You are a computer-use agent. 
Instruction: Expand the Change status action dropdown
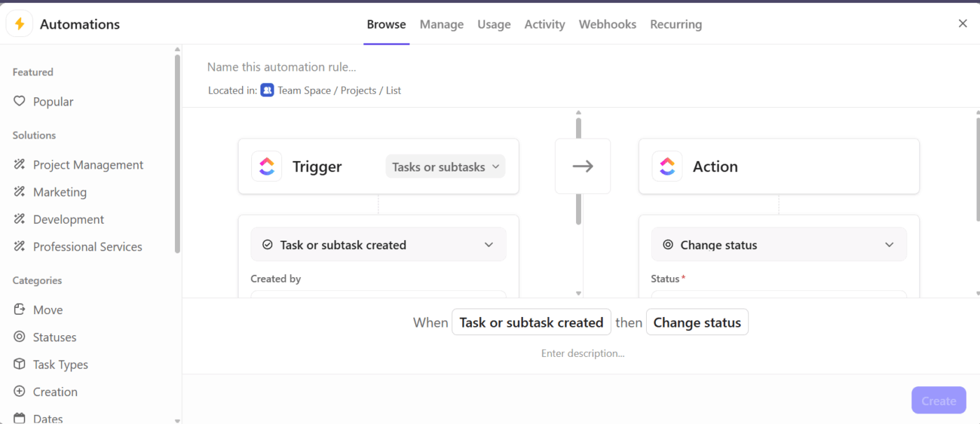click(x=778, y=244)
